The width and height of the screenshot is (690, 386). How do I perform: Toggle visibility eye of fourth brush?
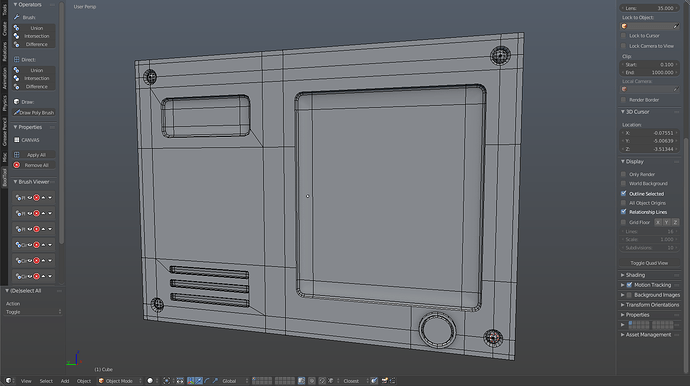coord(30,245)
